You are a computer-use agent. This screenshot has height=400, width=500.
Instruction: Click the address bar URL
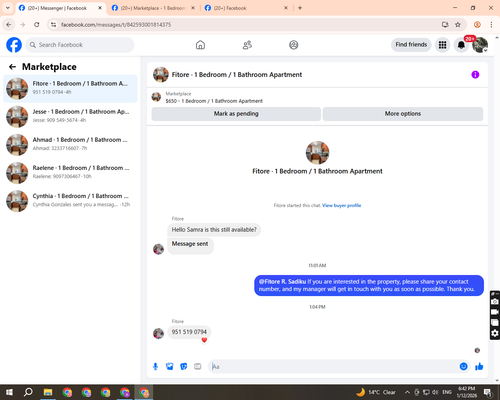coord(116,25)
